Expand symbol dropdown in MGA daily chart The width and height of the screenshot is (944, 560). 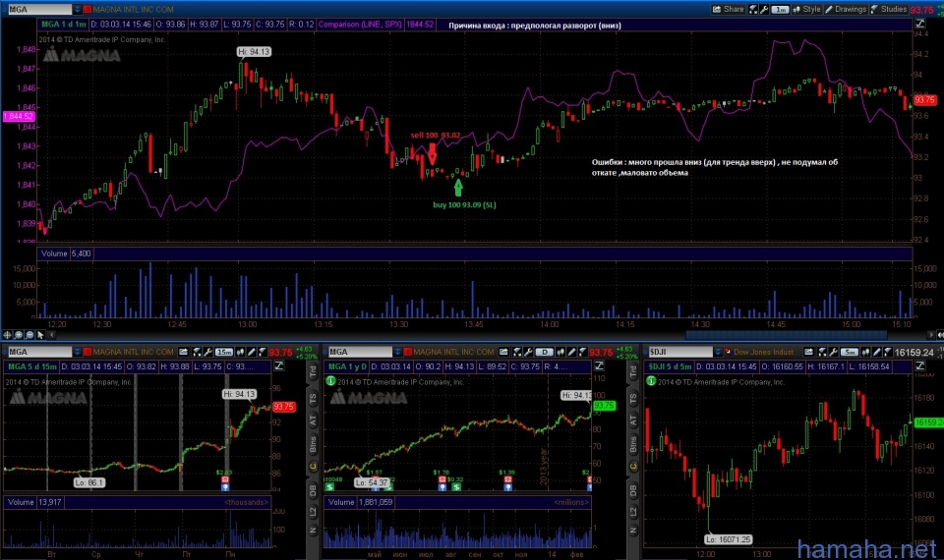(x=397, y=352)
